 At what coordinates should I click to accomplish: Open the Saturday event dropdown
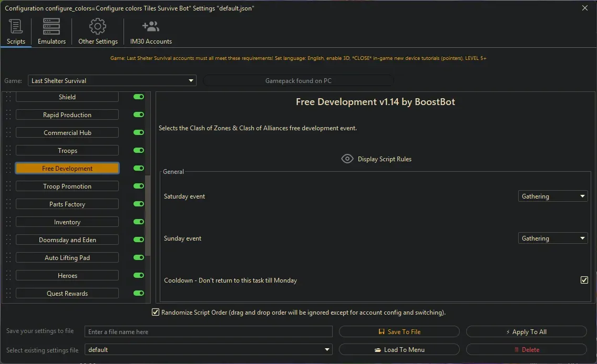coord(552,196)
